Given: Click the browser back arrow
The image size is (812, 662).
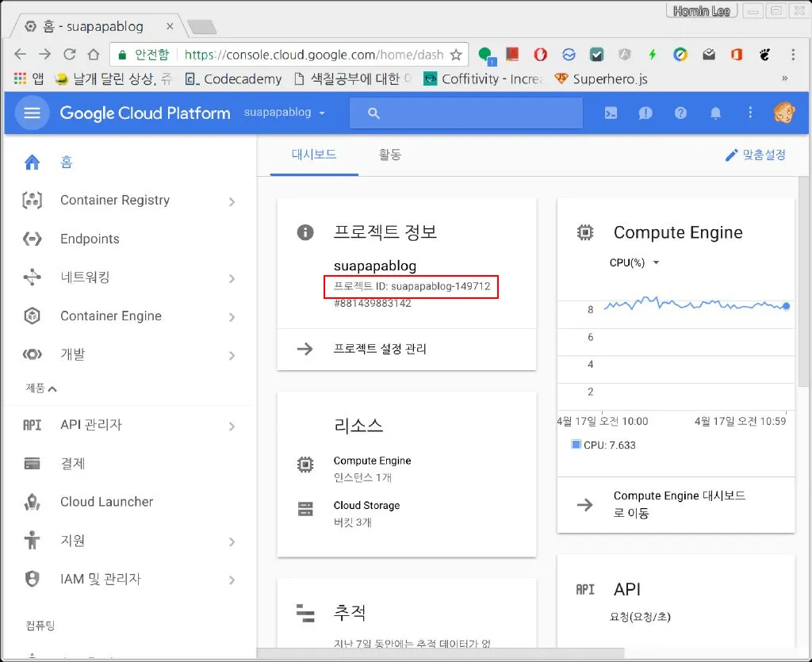Looking at the screenshot, I should 20,55.
